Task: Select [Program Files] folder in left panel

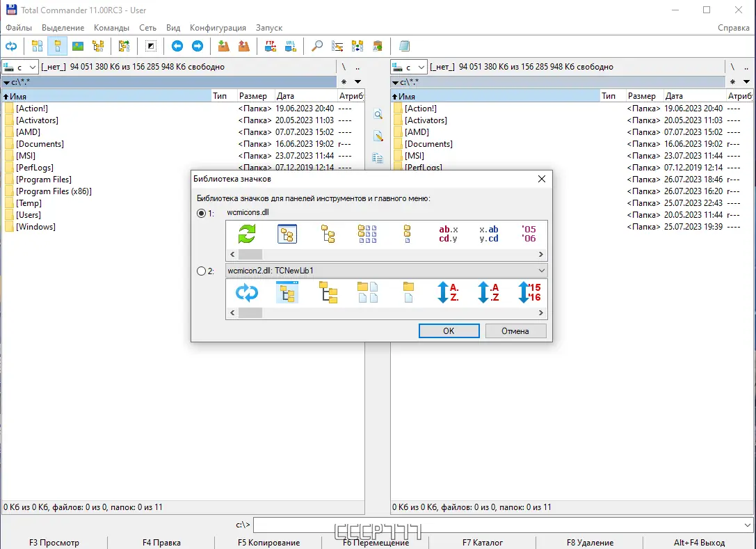Action: (x=44, y=180)
